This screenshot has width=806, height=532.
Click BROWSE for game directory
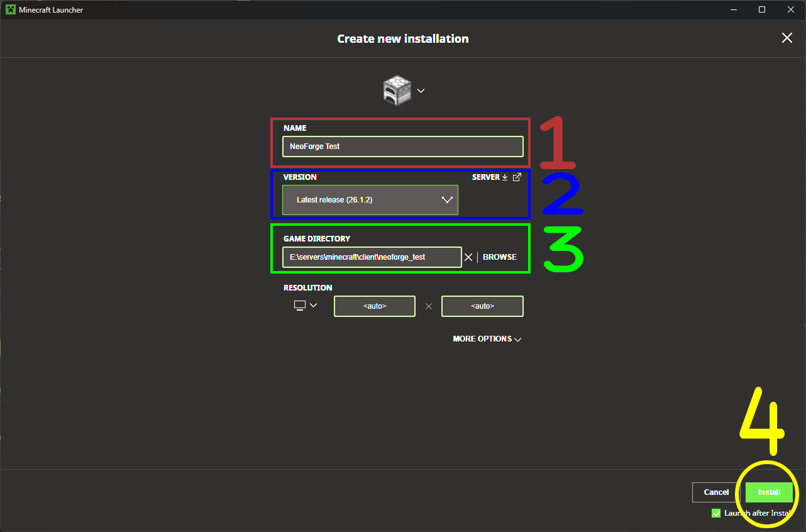click(500, 257)
